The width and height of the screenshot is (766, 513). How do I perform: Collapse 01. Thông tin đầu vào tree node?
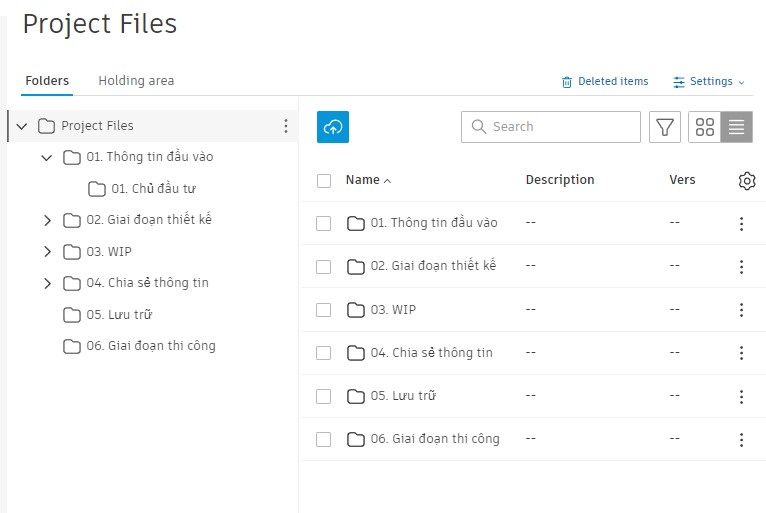click(x=46, y=158)
